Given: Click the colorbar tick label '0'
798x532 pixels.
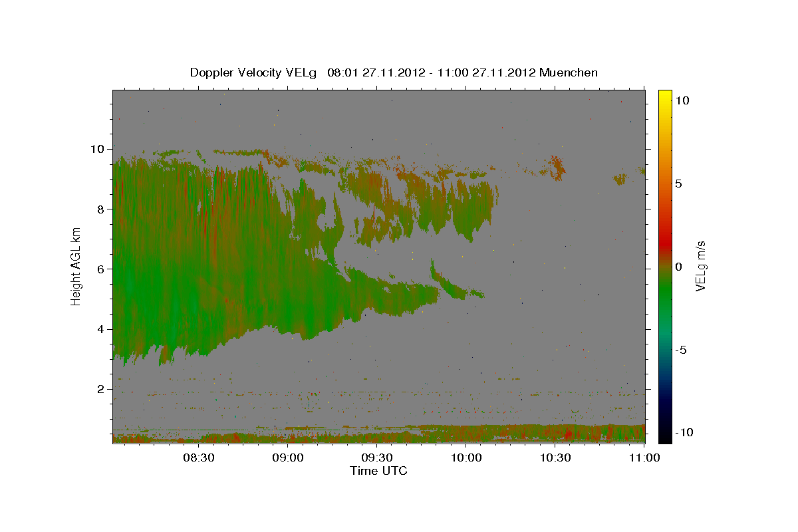Looking at the screenshot, I should tap(678, 267).
